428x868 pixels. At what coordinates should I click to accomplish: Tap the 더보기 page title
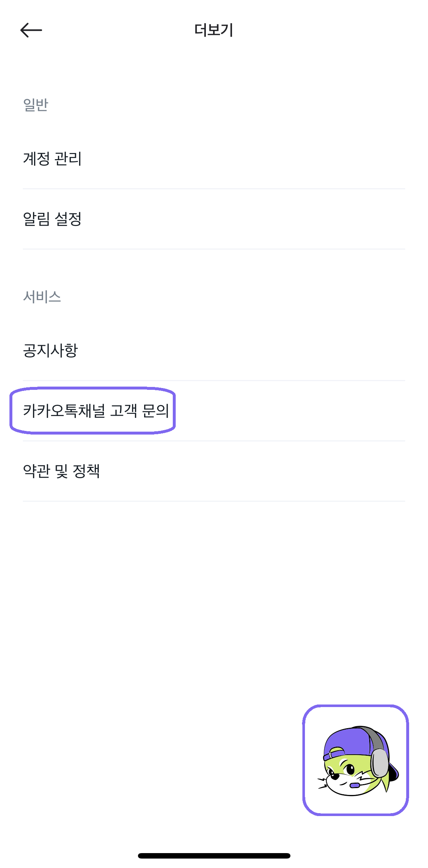tap(214, 30)
